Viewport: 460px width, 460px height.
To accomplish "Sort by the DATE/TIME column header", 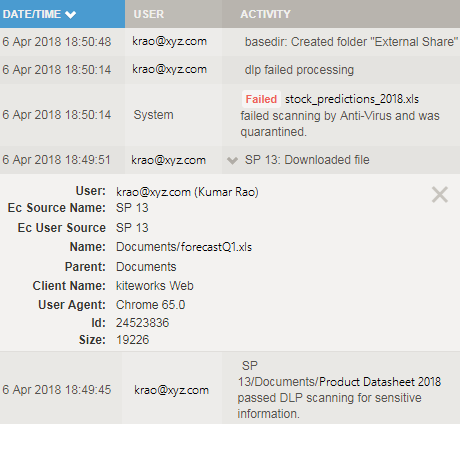I will coord(62,14).
